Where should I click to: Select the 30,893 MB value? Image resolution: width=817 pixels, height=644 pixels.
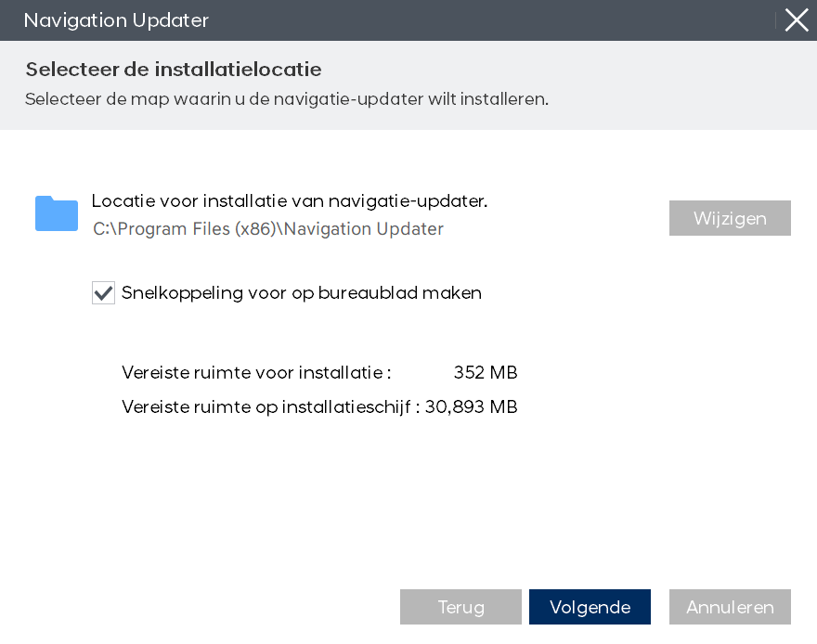point(472,406)
